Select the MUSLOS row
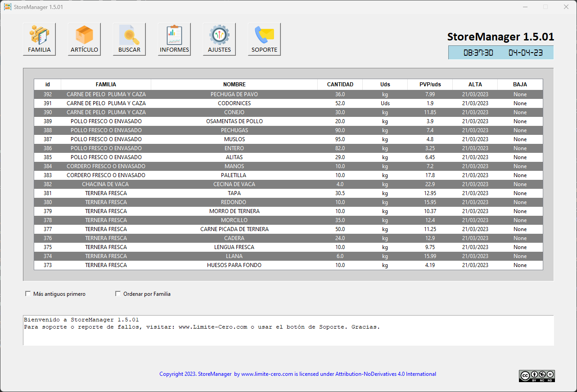This screenshot has height=392, width=577. (288, 139)
